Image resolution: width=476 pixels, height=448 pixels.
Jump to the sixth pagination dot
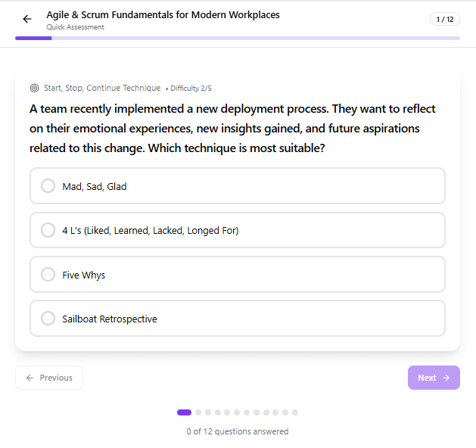[x=237, y=412]
